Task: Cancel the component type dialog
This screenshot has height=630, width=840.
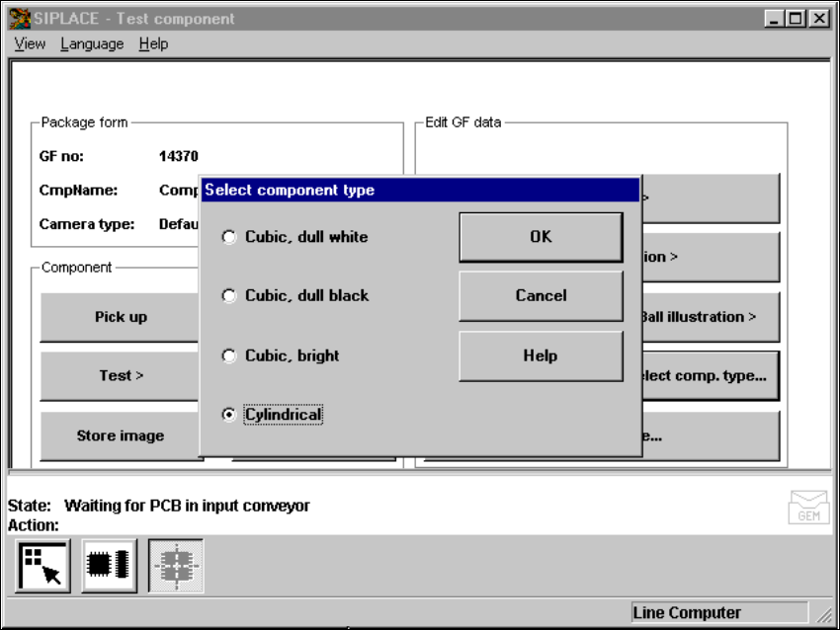Action: pyautogui.click(x=542, y=296)
